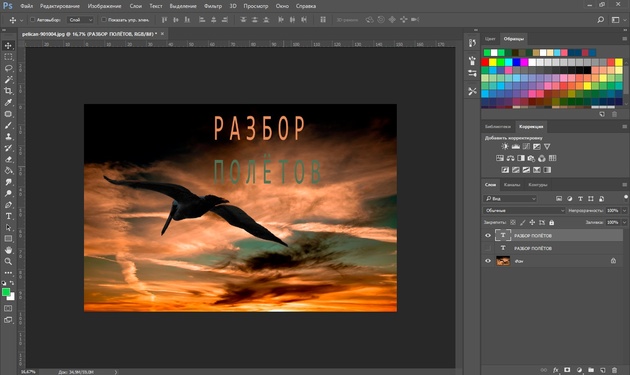
Task: Click the green foreground color swatch
Action: [6, 292]
